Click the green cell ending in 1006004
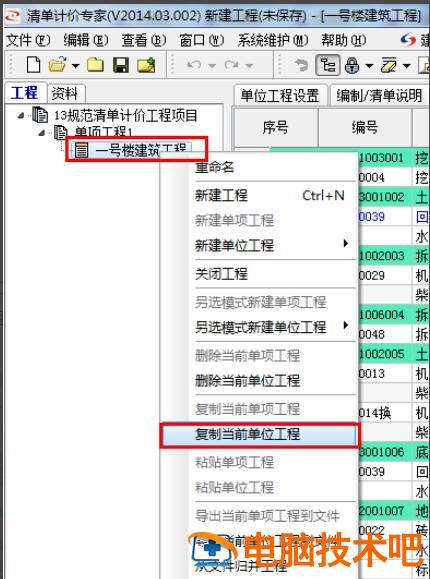Screen dimensions: 430x579 [385, 315]
